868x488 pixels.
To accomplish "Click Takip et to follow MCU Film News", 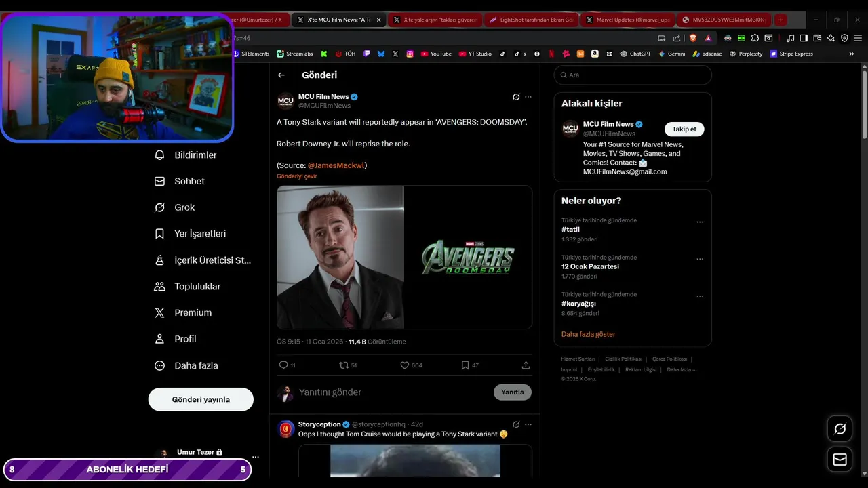I will (684, 129).
